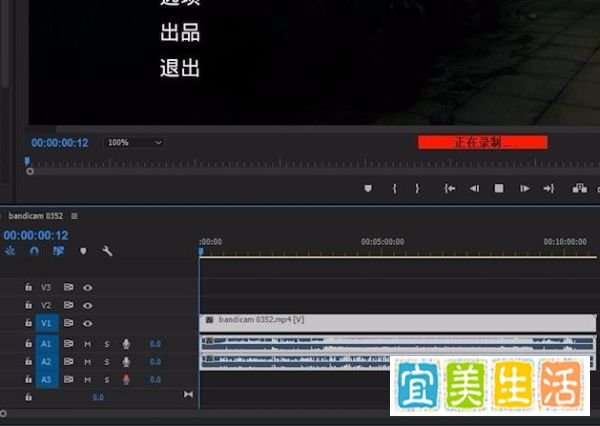
Task: Toggle sync lock for A2
Action: (x=68, y=361)
